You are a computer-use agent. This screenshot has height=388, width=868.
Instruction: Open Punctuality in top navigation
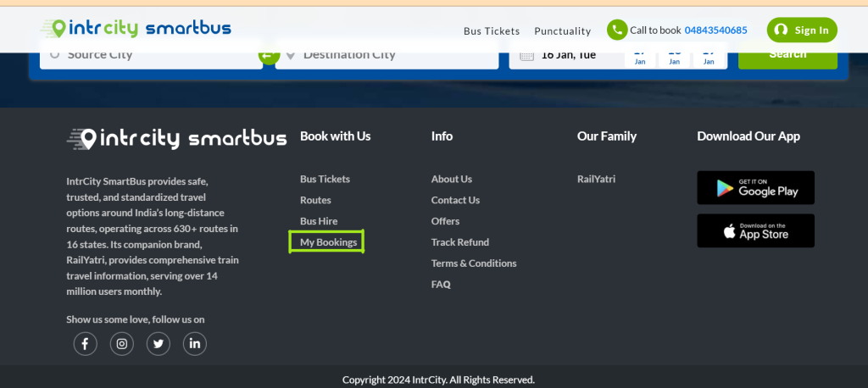coord(563,31)
